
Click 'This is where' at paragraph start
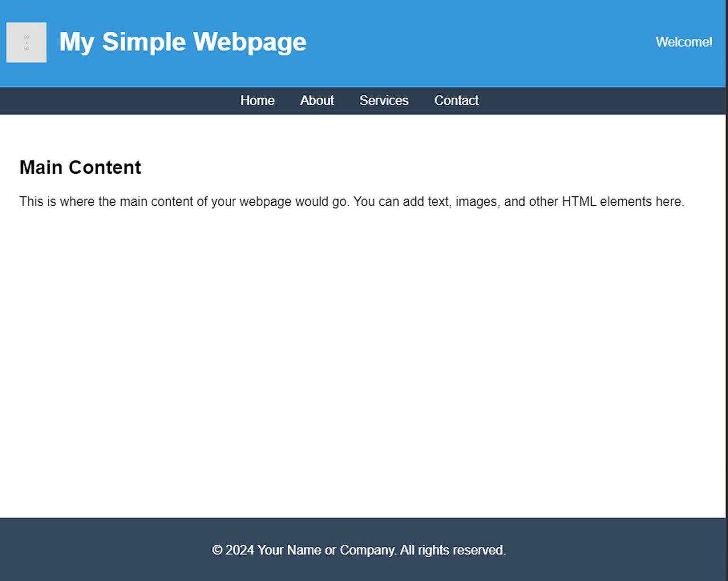57,202
